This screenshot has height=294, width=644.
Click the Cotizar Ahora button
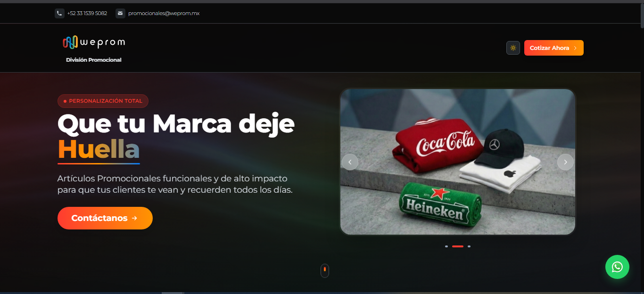coord(553,48)
